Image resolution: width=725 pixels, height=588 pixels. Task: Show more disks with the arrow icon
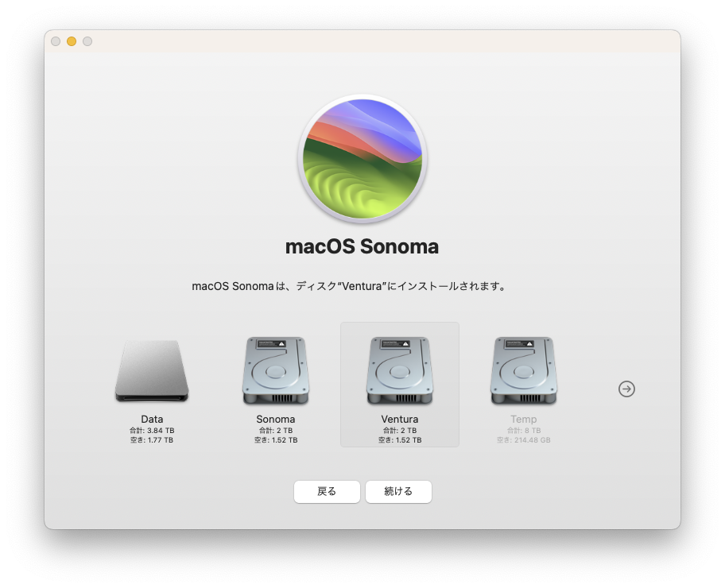pos(626,389)
